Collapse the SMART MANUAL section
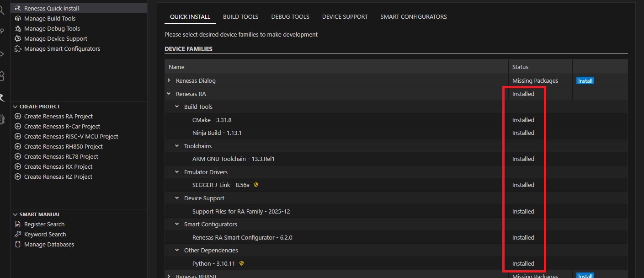 15,214
